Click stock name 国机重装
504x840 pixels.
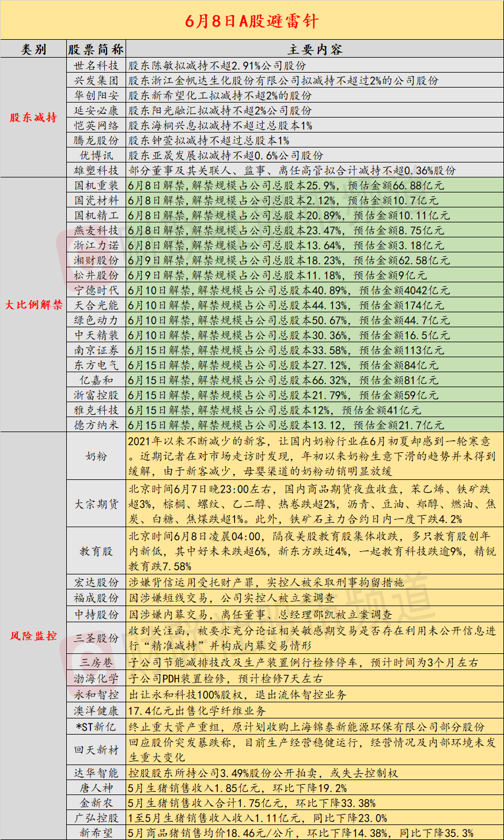pos(96,186)
